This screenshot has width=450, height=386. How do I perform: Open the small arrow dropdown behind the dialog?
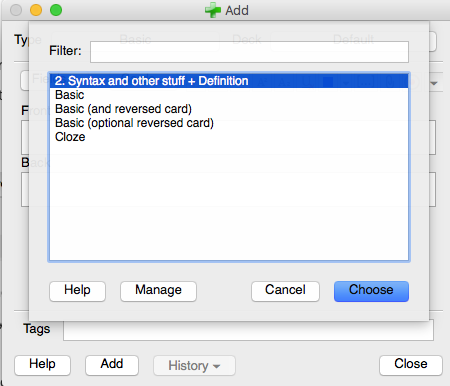pos(434,83)
